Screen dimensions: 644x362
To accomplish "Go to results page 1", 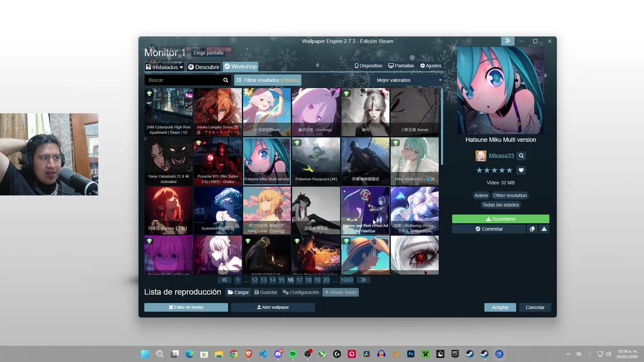I will coord(237,280).
